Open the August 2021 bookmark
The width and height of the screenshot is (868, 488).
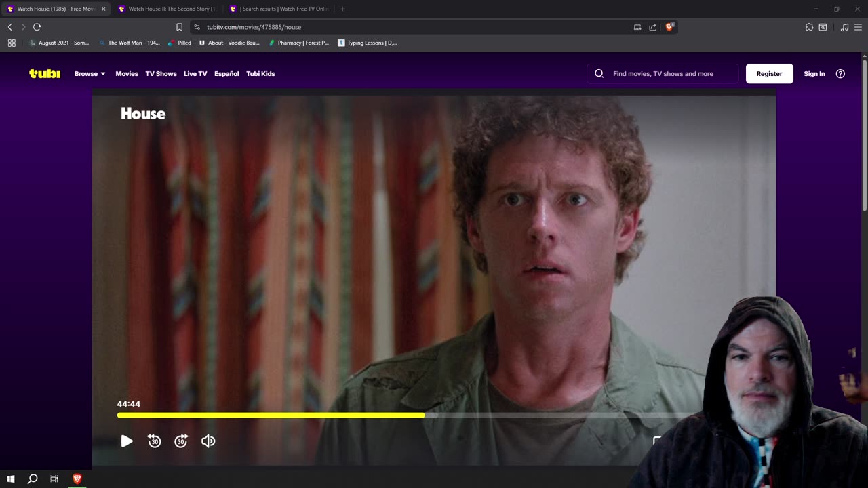pyautogui.click(x=59, y=43)
